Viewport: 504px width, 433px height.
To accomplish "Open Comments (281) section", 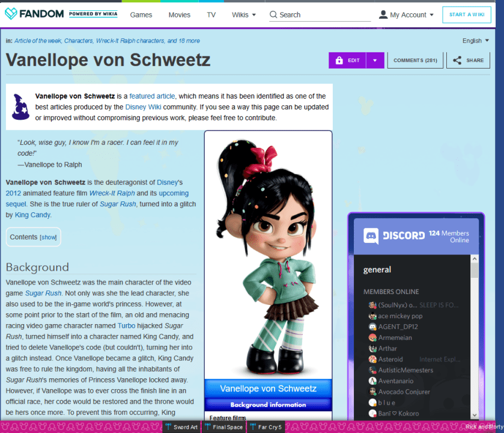I will tap(415, 60).
